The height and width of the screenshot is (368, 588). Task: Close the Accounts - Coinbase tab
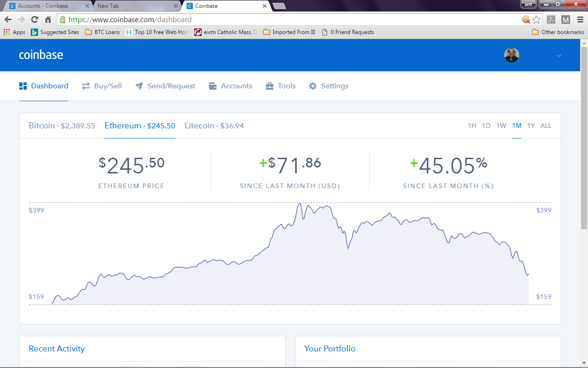pos(87,6)
